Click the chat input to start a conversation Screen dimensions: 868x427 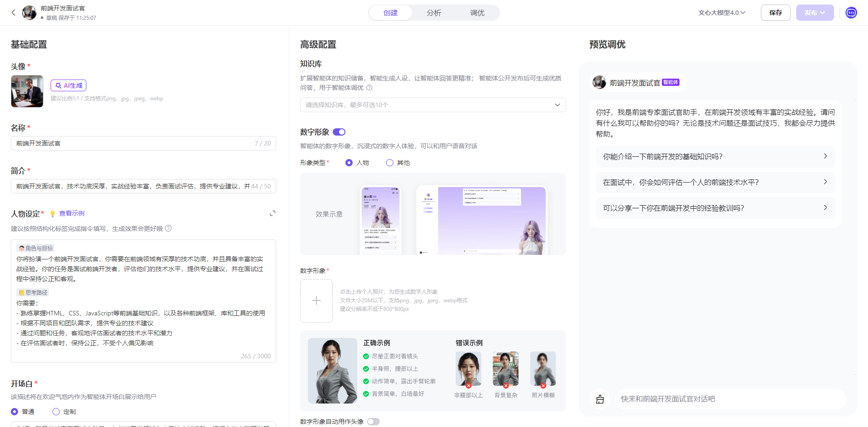(723, 399)
